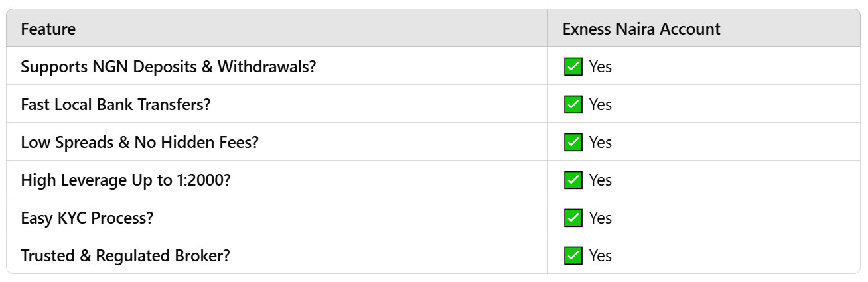Click checkmark icon for Low Spreads row

coord(573,142)
